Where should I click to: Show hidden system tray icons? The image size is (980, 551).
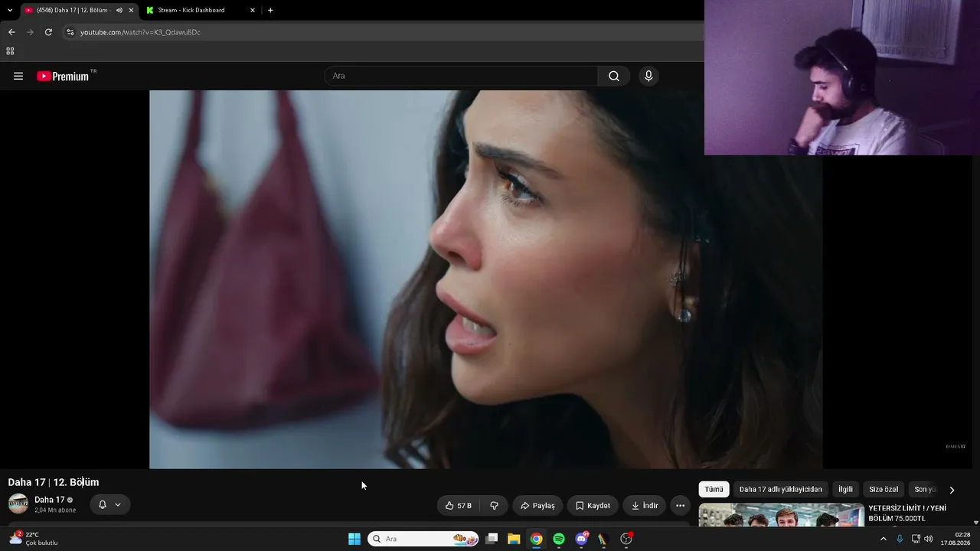(x=883, y=539)
